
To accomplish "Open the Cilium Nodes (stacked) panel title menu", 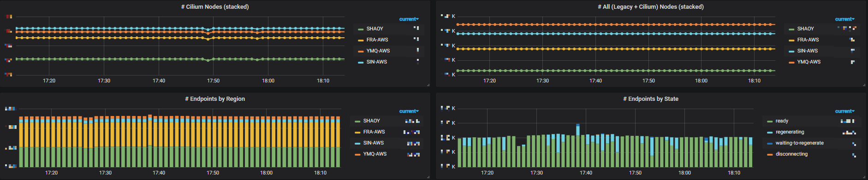I will [x=215, y=7].
